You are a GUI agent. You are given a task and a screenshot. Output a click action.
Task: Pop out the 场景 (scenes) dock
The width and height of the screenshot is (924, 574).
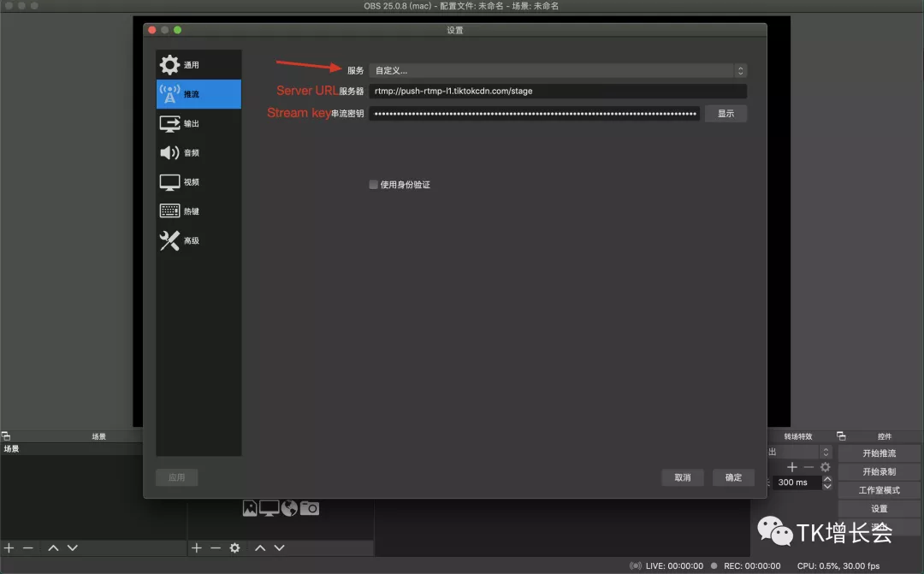coord(6,436)
